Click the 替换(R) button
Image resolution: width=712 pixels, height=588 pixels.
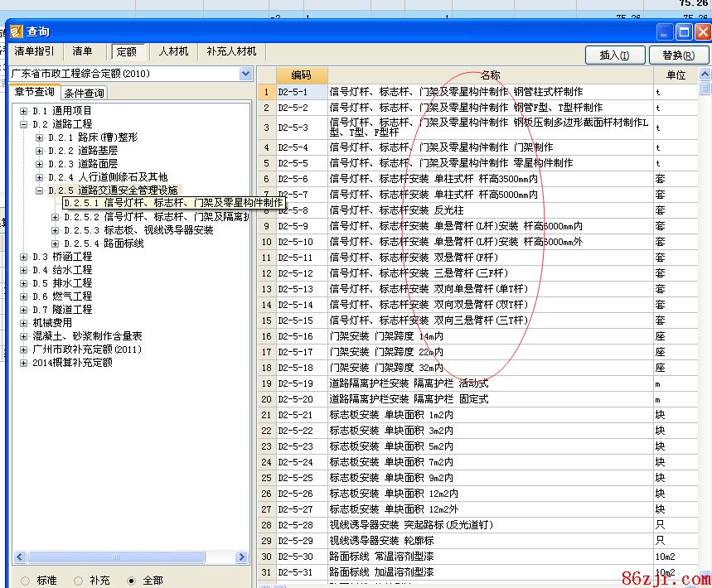click(678, 55)
